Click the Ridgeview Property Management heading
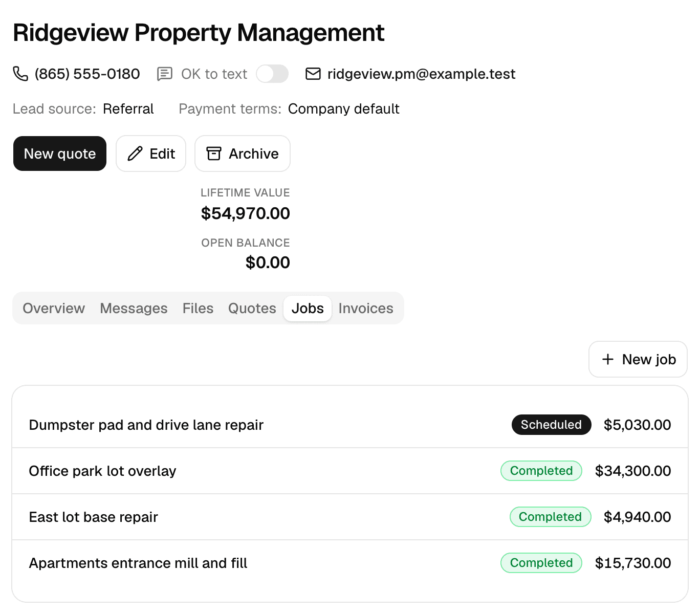This screenshot has width=700, height=614. (x=199, y=33)
